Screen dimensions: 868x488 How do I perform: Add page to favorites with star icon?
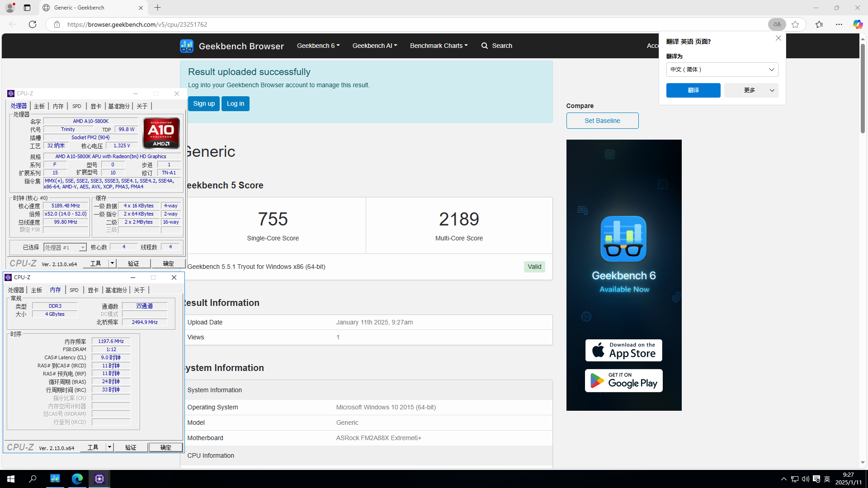pyautogui.click(x=795, y=24)
